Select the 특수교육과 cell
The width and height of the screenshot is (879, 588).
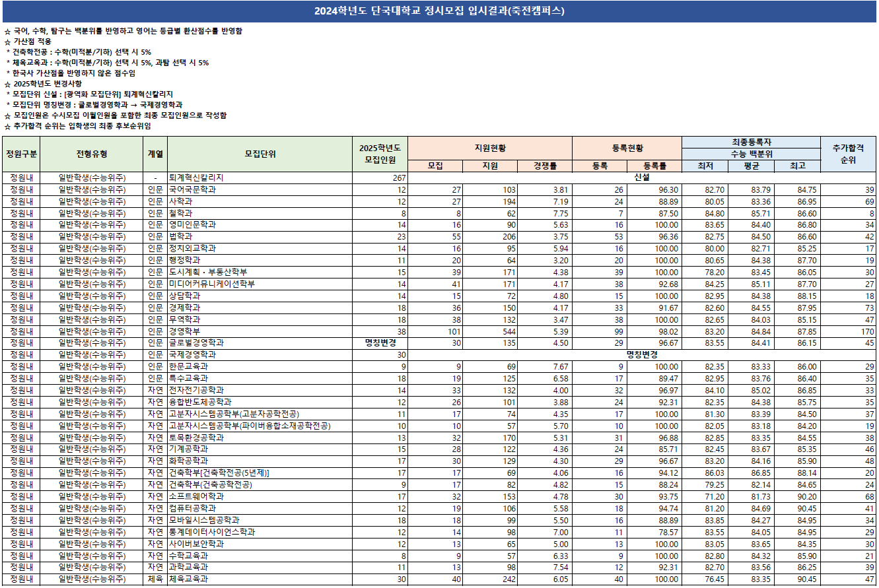(x=260, y=379)
